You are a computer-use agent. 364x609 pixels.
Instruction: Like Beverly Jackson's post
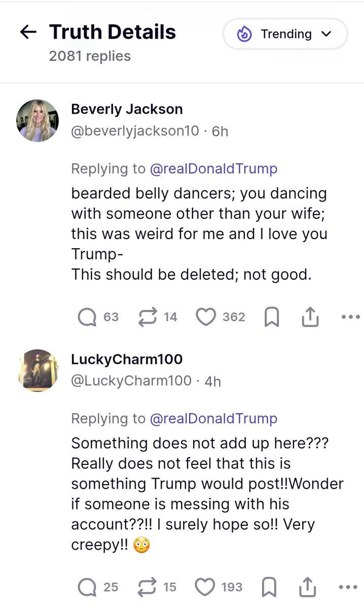pyautogui.click(x=206, y=317)
